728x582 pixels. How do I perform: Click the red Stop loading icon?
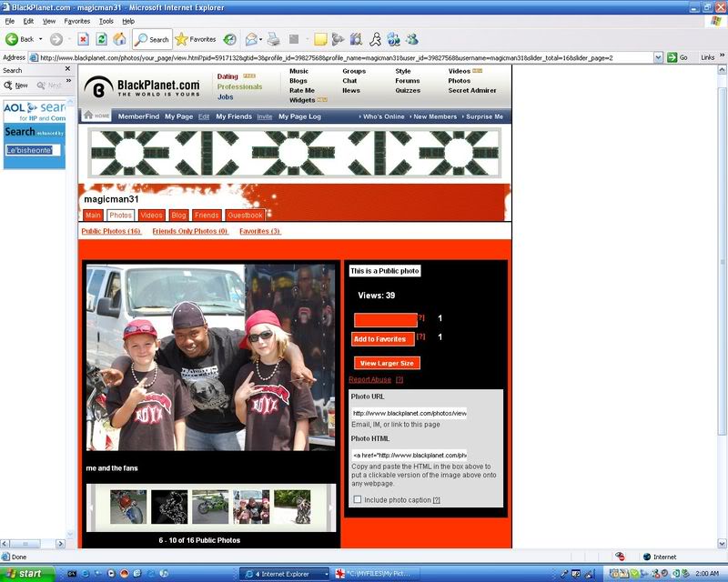83,38
